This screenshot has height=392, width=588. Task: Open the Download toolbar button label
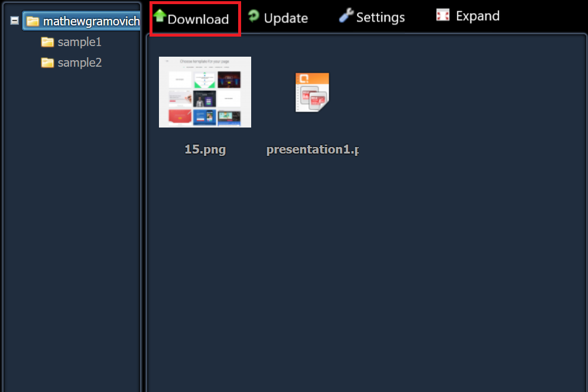tap(198, 19)
